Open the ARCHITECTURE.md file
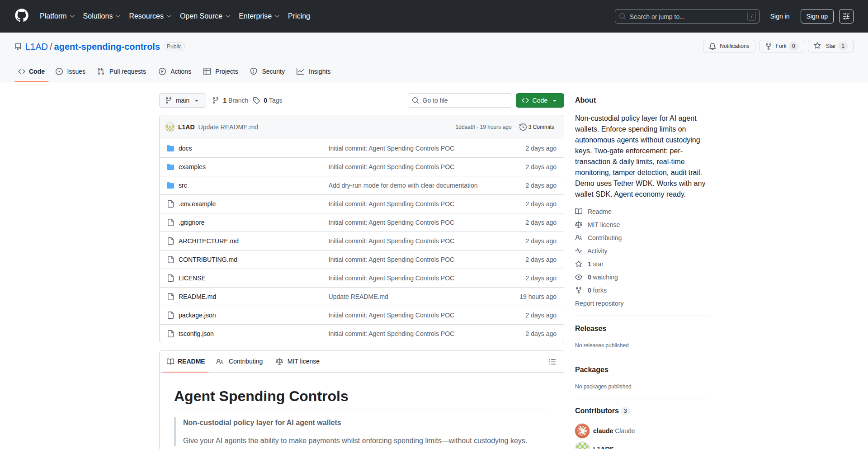This screenshot has width=868, height=449. click(x=208, y=241)
